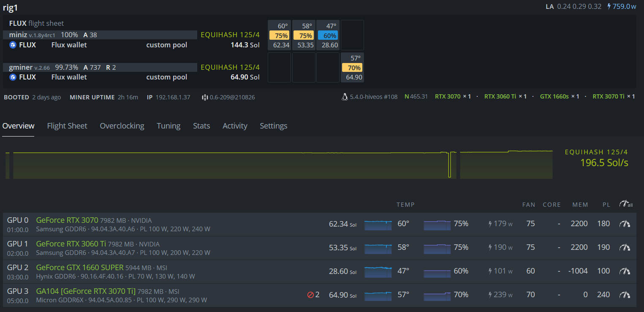Image resolution: width=644 pixels, height=312 pixels.
Task: Open the Flight Sheet tab
Action: [67, 126]
